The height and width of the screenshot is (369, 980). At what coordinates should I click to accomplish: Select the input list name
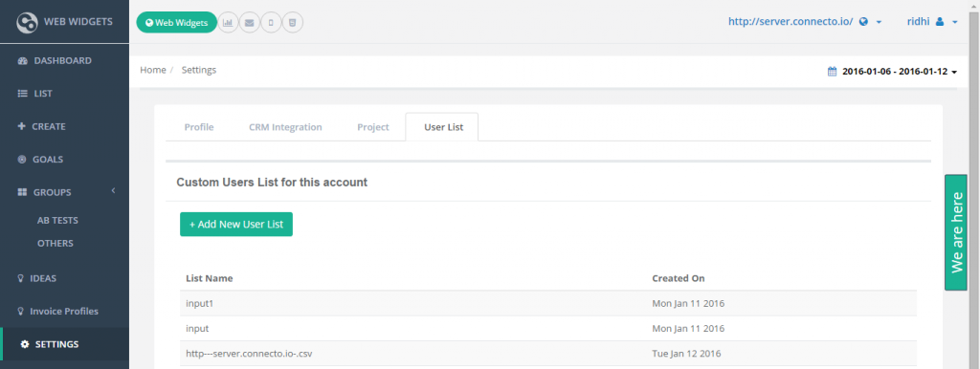tap(197, 329)
